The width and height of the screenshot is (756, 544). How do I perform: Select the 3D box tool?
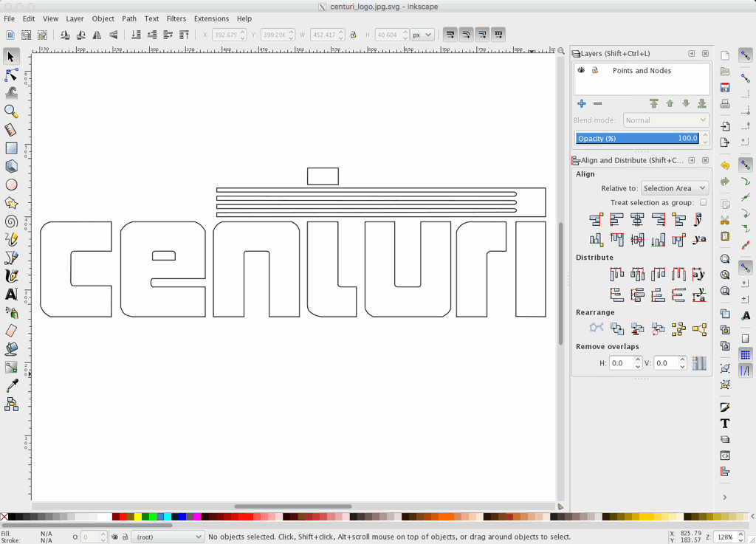(x=11, y=166)
